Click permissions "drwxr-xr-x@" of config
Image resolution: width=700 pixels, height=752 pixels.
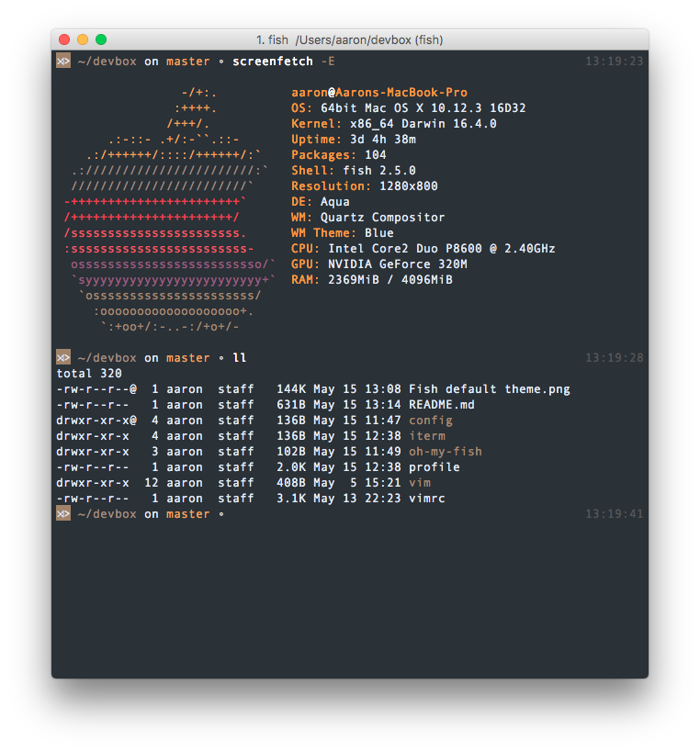click(x=96, y=421)
